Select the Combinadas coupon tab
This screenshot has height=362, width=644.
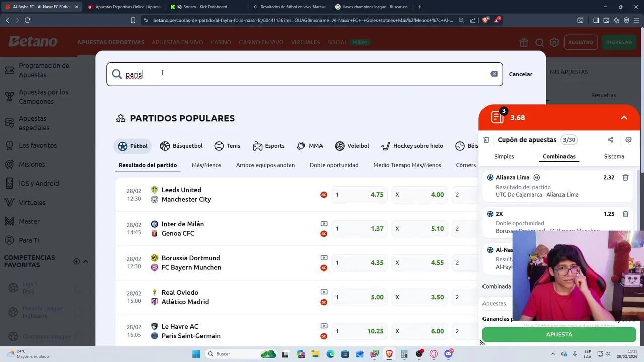559,157
